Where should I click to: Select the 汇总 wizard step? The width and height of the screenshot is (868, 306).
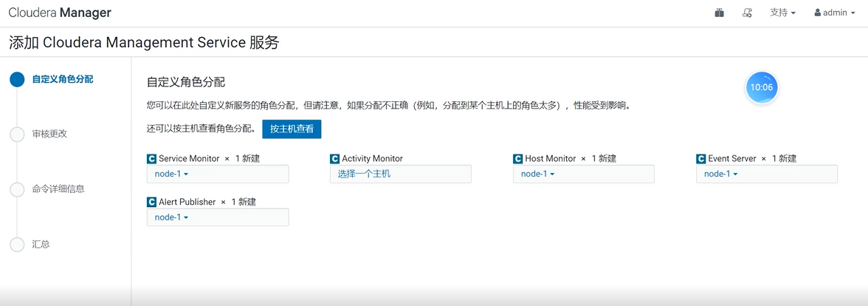pos(41,244)
